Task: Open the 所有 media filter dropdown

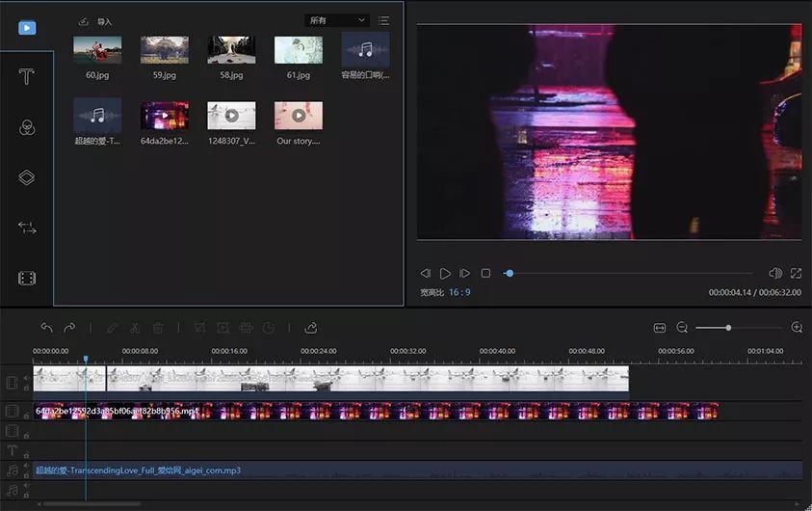Action: pos(337,20)
